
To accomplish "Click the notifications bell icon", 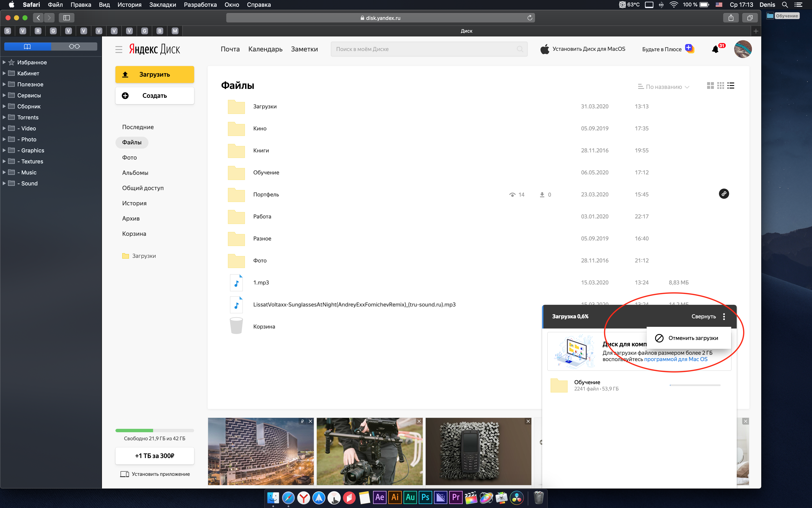I will pos(715,49).
